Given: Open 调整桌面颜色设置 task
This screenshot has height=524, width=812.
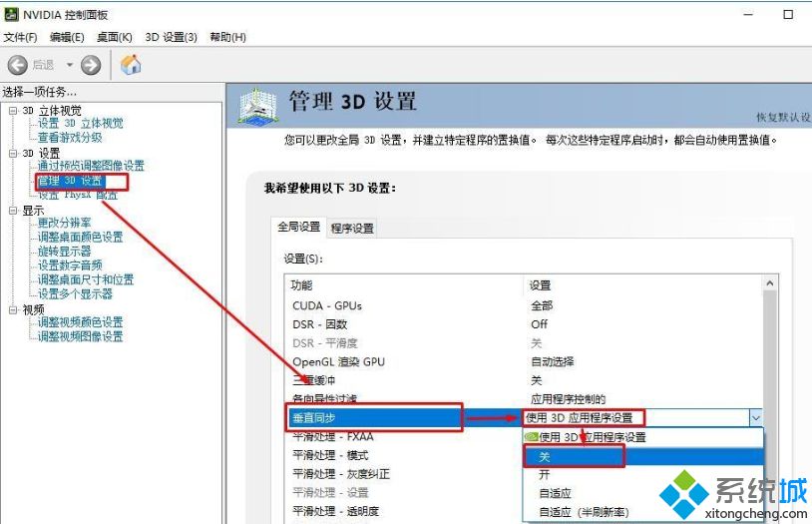Looking at the screenshot, I should [x=80, y=237].
